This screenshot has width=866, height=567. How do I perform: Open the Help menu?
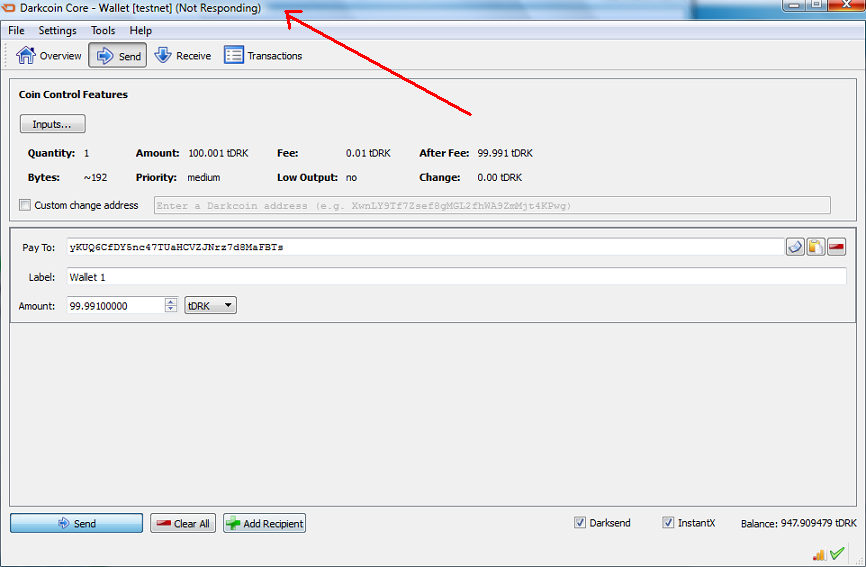(x=140, y=30)
